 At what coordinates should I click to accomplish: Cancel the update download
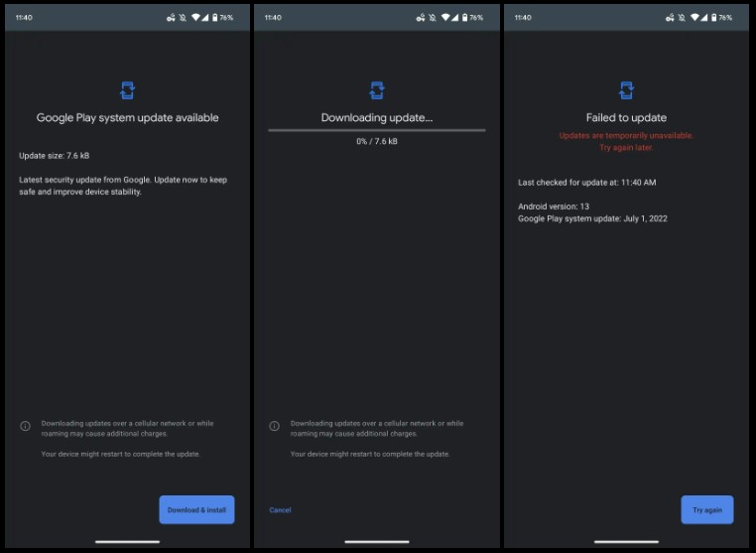(x=280, y=510)
